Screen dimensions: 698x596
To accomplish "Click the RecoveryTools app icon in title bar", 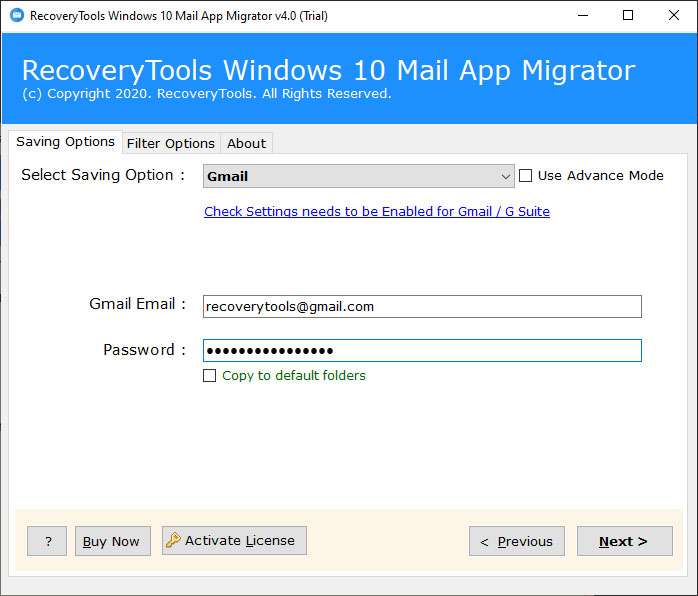I will coord(17,16).
